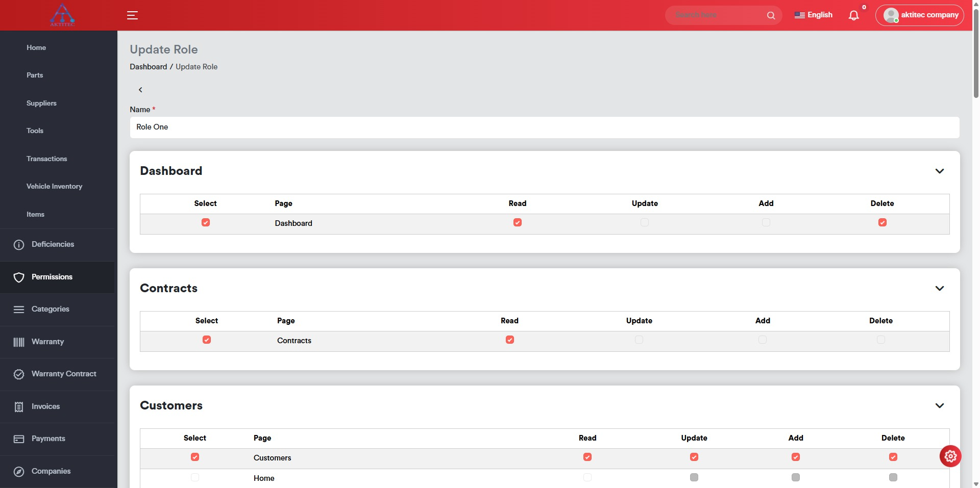This screenshot has height=488, width=980.
Task: Collapse the Dashboard section chevron
Action: point(940,171)
